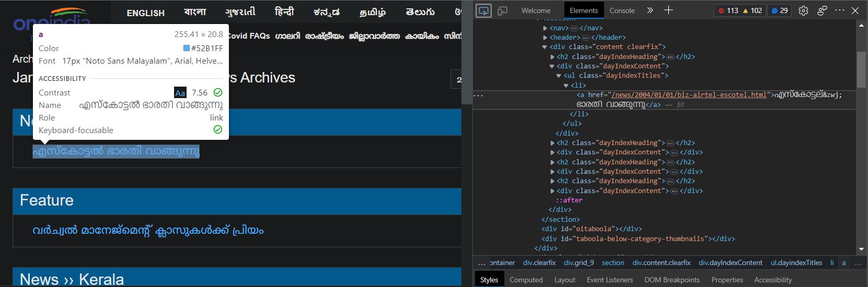Select the taboola-below-category-thumbnails div node
Viewport: 868px width, 287px height.
(x=638, y=239)
